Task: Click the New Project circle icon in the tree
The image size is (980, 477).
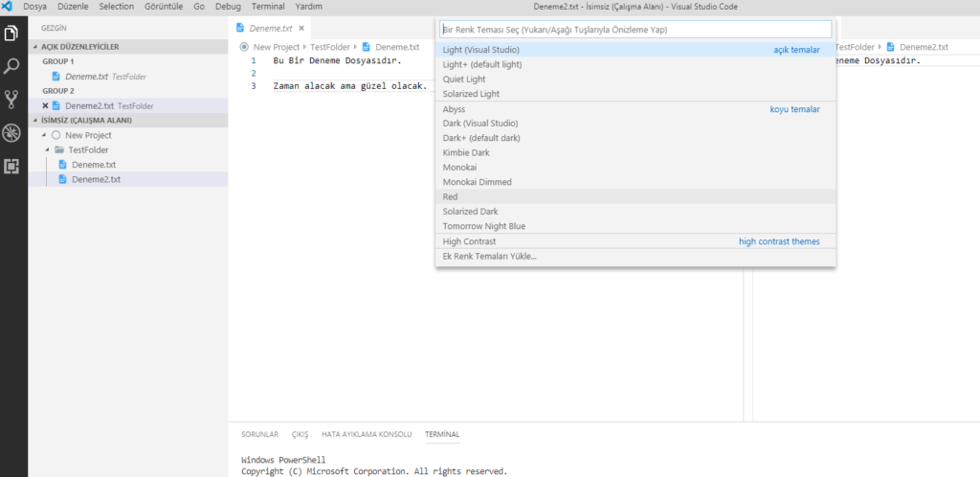Action: 56,135
